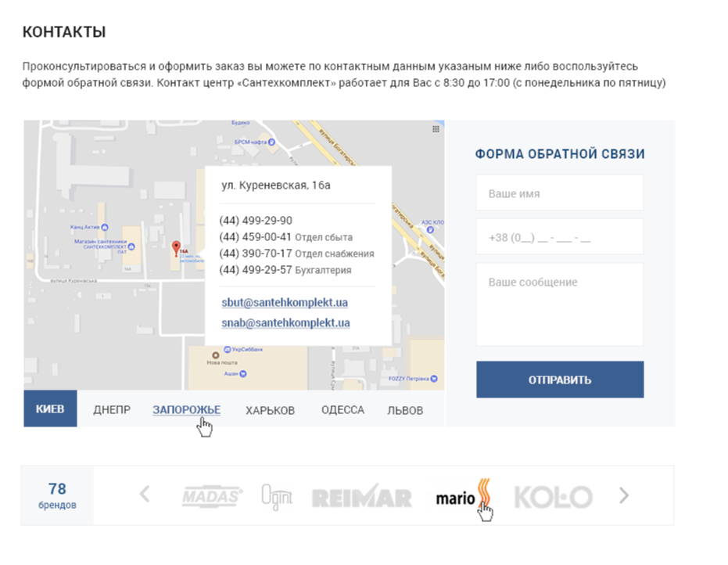Switch to the Запорожье city tab

186,409
